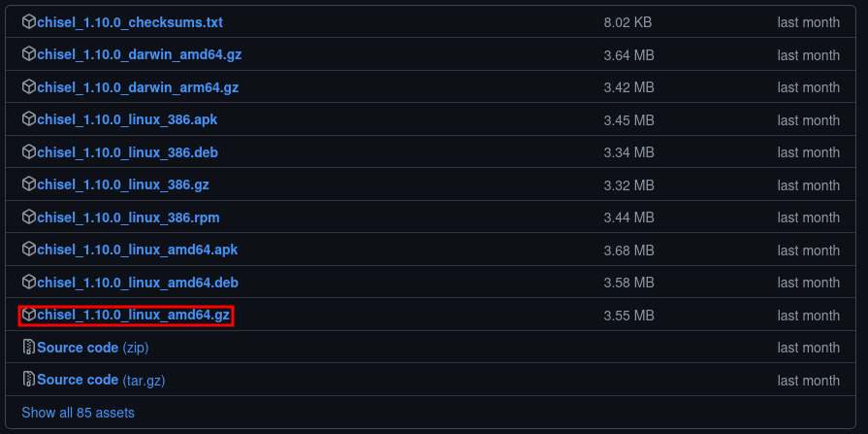868x434 pixels.
Task: Click zip file icon beside Source code (zip)
Action: (x=29, y=347)
